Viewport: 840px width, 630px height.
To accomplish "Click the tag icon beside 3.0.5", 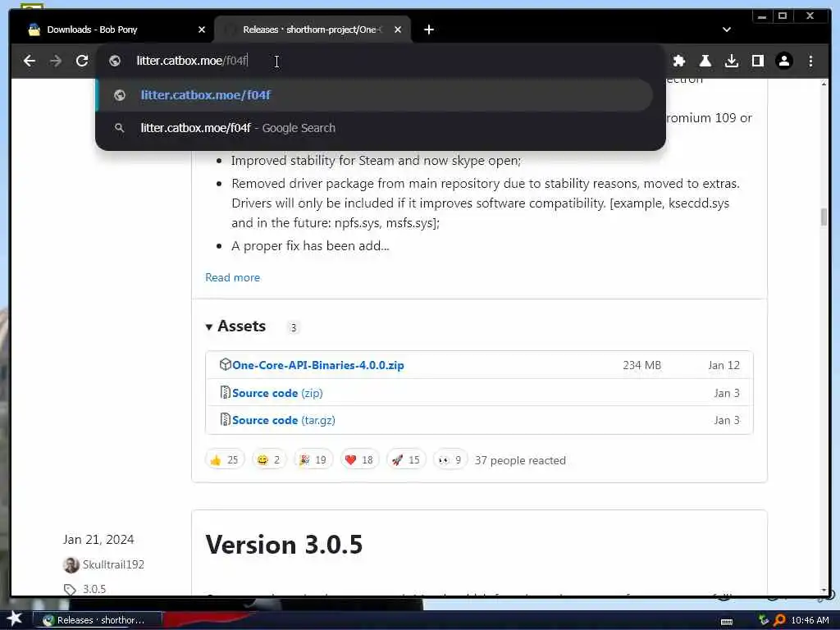I will (x=70, y=590).
